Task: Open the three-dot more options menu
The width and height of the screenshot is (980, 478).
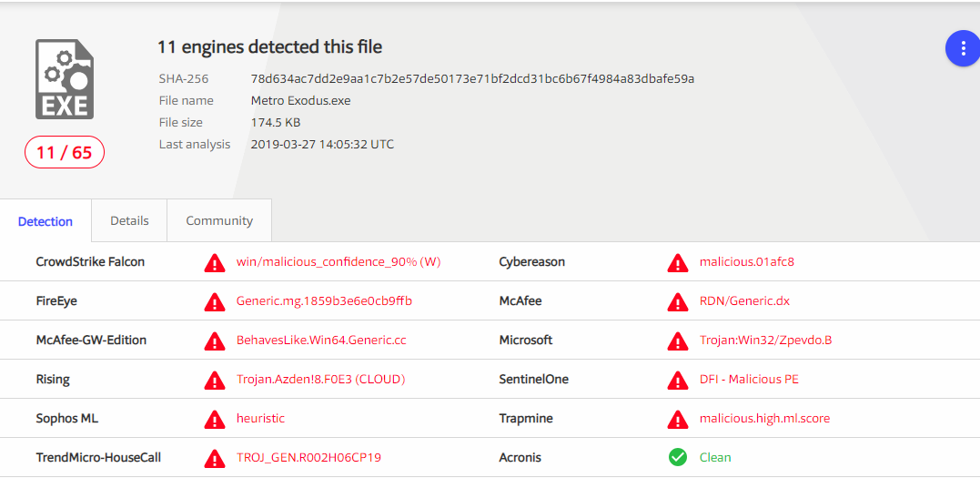Action: (963, 48)
